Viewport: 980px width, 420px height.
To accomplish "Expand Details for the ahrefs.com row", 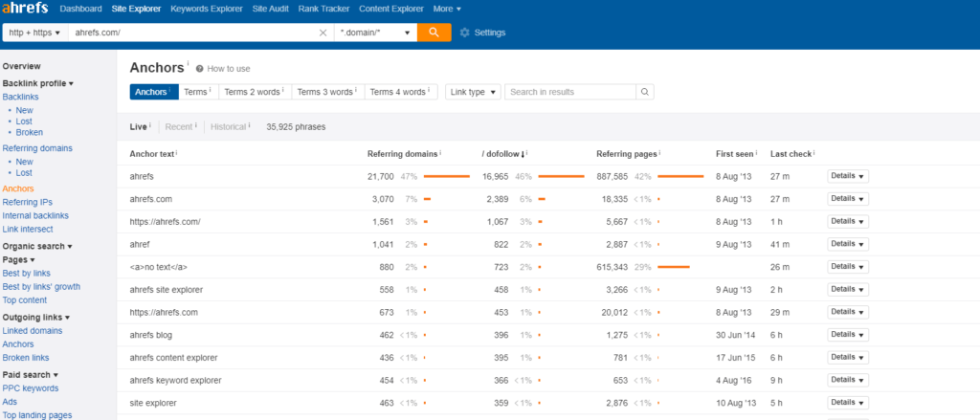I will point(848,199).
